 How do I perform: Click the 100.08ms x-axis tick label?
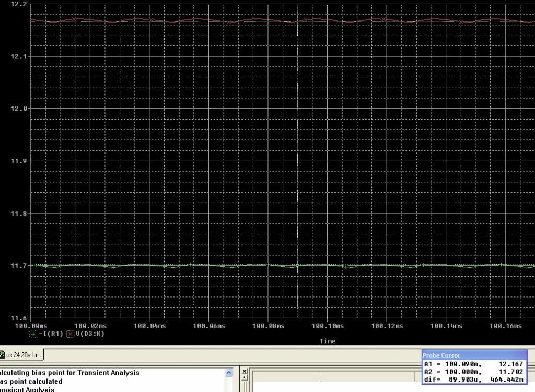click(267, 326)
